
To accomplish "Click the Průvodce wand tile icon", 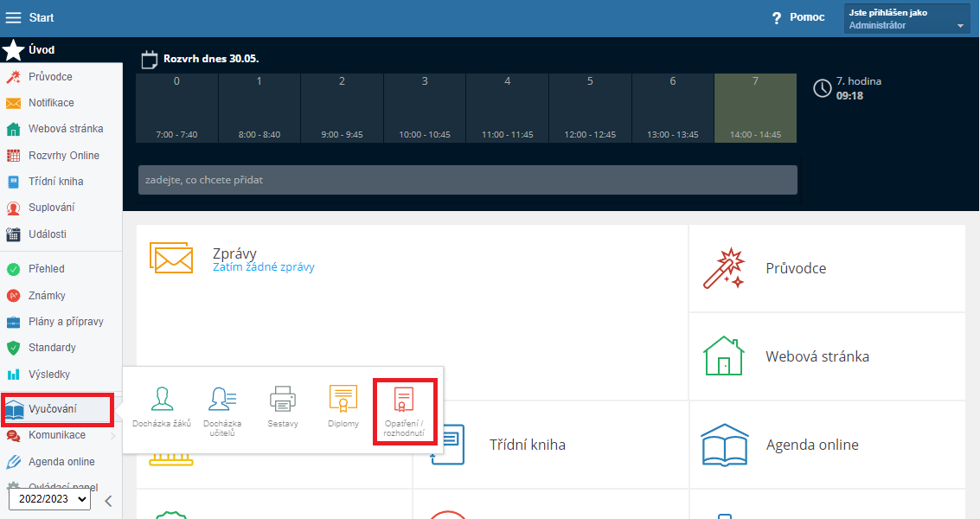I will 724,268.
